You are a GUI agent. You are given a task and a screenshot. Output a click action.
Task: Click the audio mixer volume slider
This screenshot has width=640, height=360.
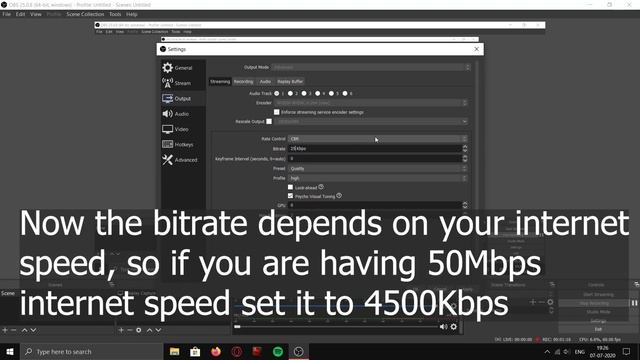[x=336, y=327]
